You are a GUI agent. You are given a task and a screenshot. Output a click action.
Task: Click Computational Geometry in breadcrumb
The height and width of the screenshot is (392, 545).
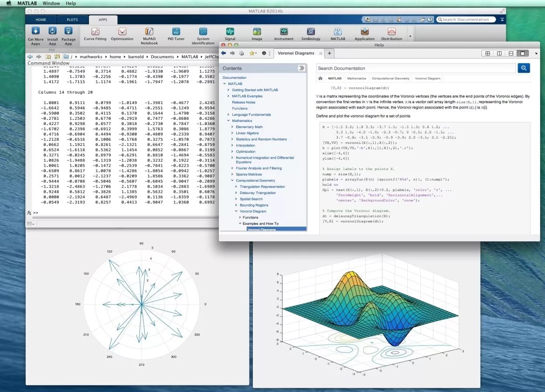pos(391,78)
